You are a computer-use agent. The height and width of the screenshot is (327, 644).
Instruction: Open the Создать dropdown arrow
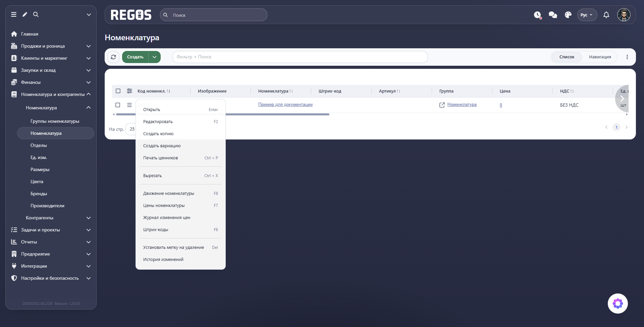155,57
